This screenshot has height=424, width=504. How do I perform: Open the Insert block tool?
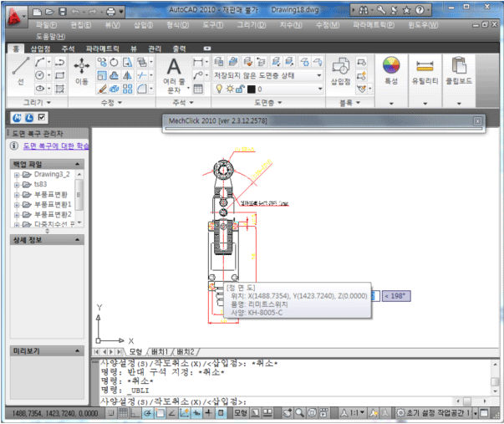tap(340, 72)
